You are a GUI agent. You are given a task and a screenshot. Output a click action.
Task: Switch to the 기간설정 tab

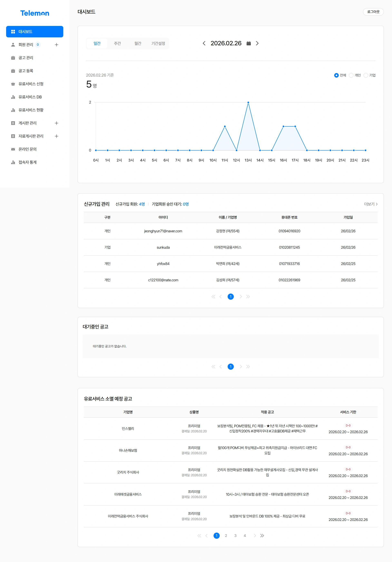[158, 43]
